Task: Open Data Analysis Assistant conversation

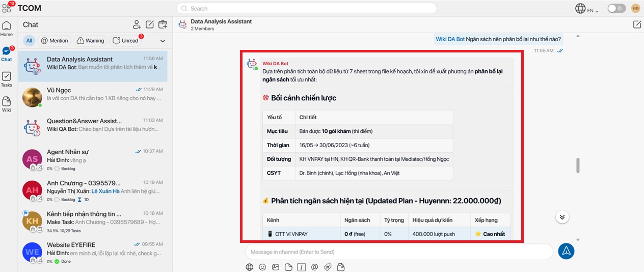Action: click(93, 66)
